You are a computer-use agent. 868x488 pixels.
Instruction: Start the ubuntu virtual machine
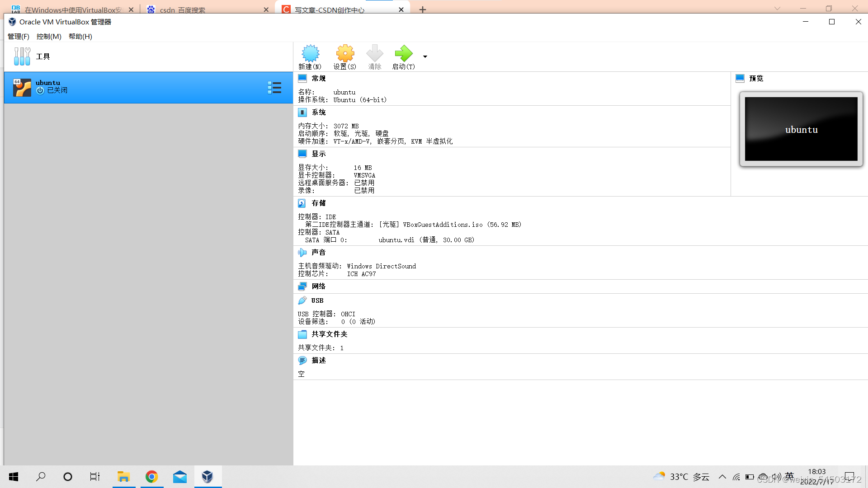(x=403, y=56)
